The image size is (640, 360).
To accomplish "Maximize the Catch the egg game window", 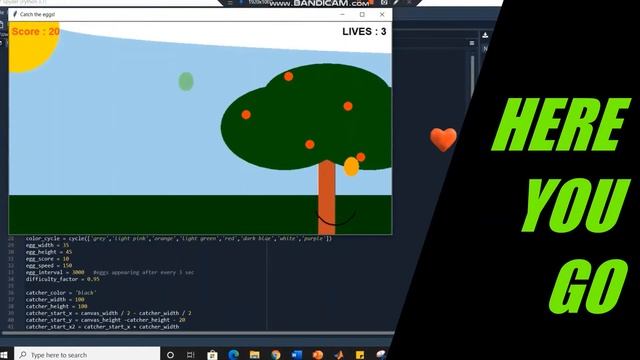I will point(362,14).
